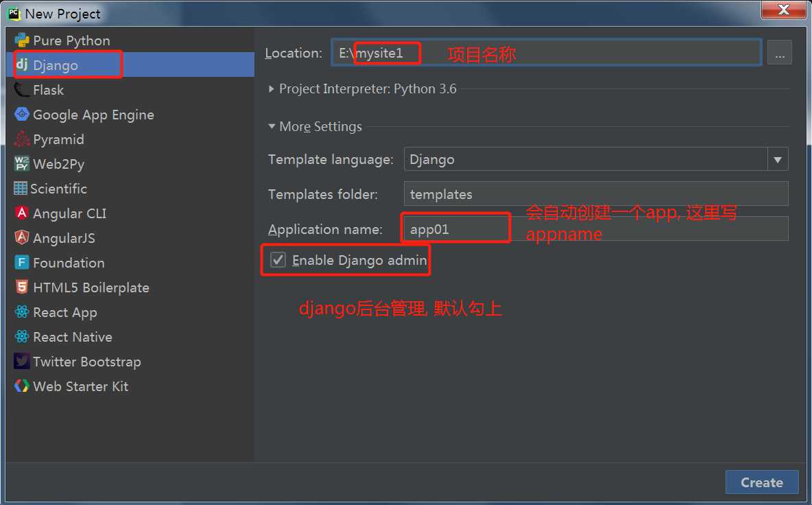Close the New Project dialog

[783, 10]
